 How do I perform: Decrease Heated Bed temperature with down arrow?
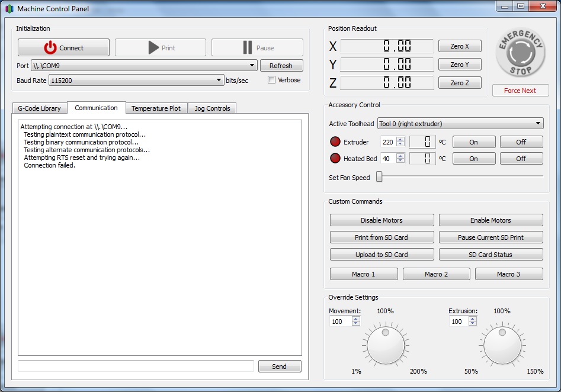(400, 160)
